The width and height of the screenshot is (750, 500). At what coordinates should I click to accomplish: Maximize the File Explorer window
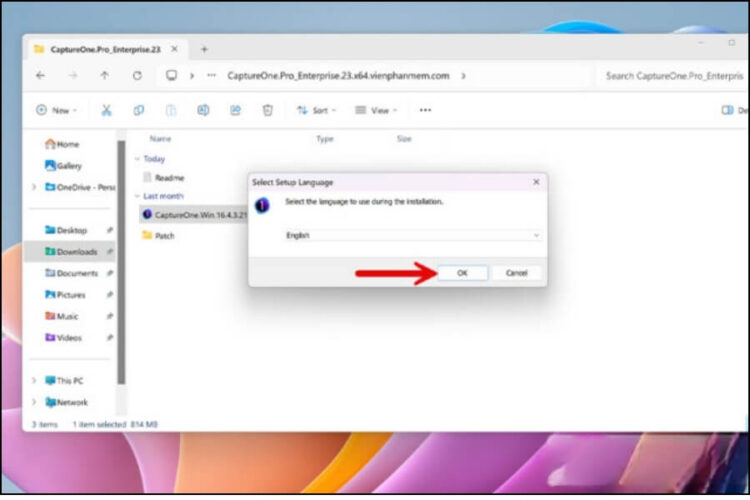tap(732, 43)
